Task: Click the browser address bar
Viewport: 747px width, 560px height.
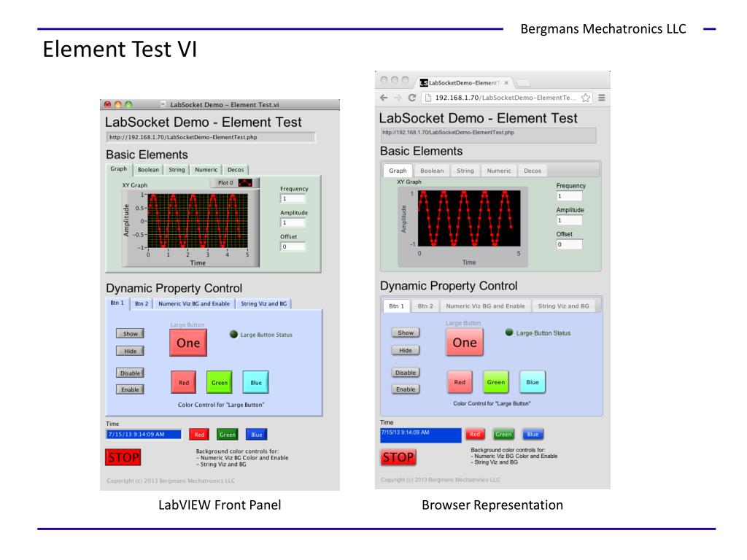Action: click(508, 98)
